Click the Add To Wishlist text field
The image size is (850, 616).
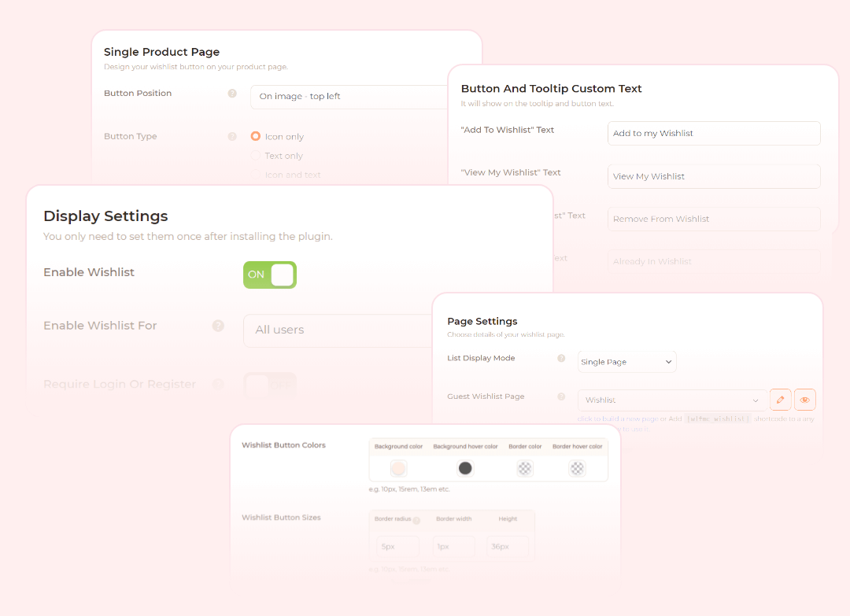click(x=713, y=134)
